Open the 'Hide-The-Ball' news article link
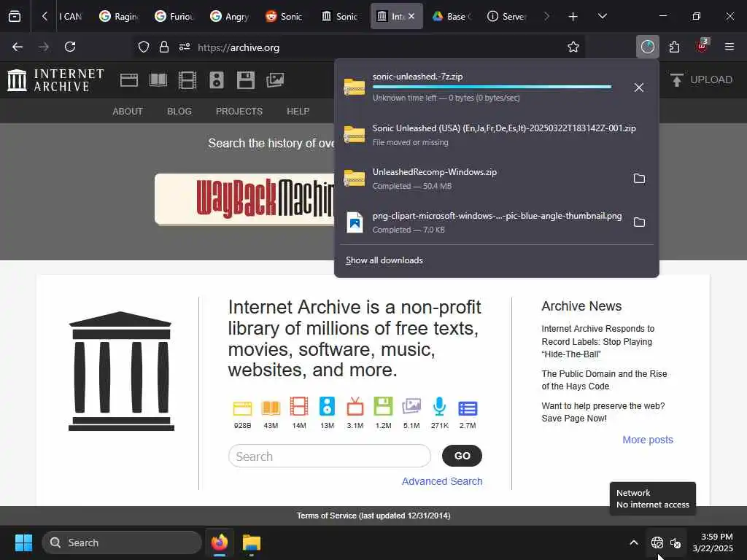747x560 pixels. coord(598,341)
